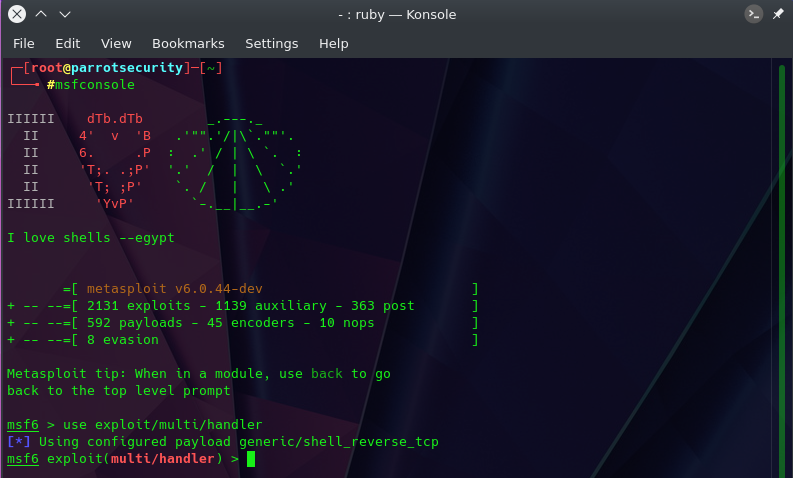
Task: Click the pin window icon
Action: [778, 14]
